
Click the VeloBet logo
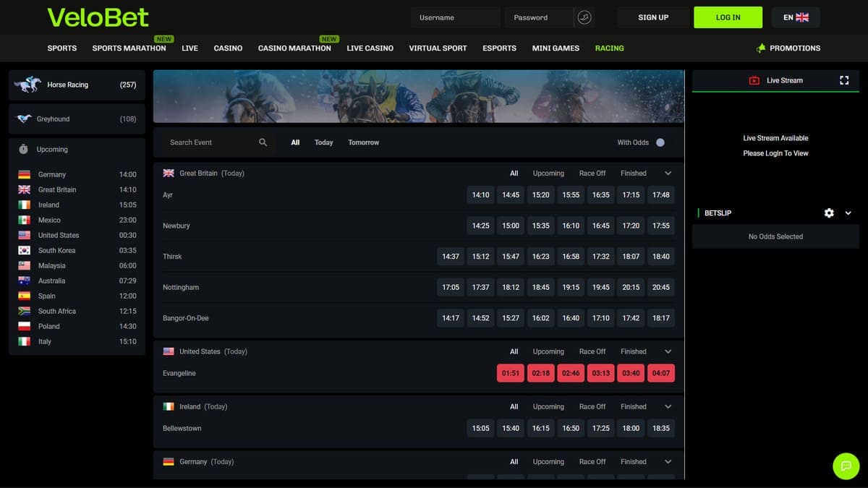coord(98,17)
